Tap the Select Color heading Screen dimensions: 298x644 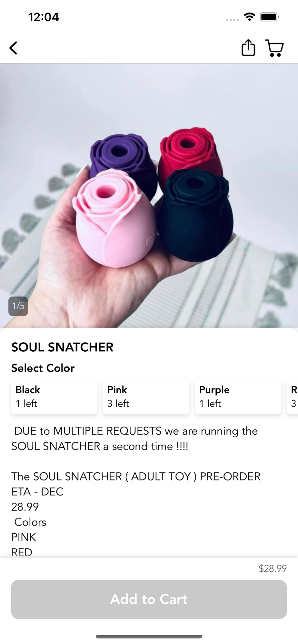click(43, 368)
